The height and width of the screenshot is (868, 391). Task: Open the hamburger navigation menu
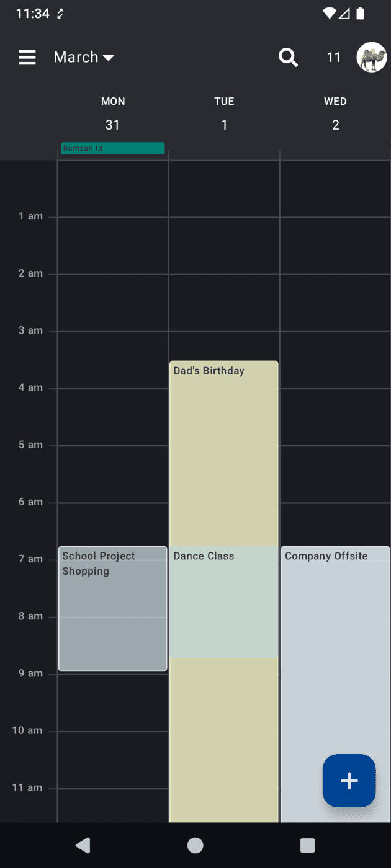click(x=27, y=58)
